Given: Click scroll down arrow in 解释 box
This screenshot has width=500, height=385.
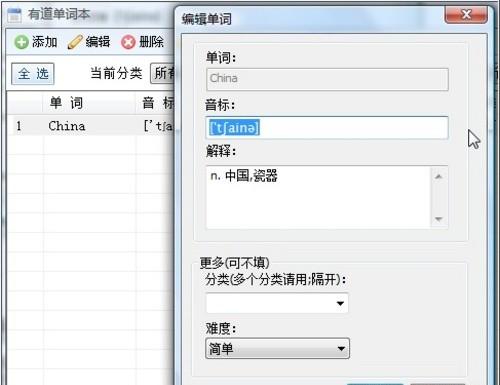Looking at the screenshot, I should tap(439, 219).
